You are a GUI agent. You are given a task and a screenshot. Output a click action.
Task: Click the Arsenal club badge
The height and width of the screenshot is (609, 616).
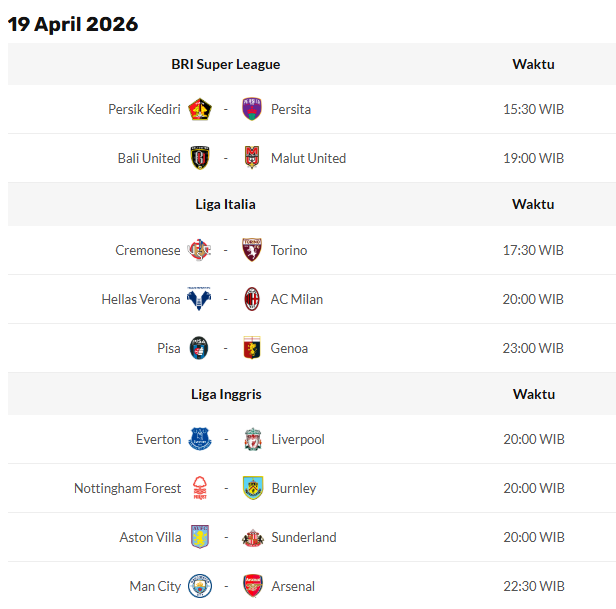[x=252, y=586]
